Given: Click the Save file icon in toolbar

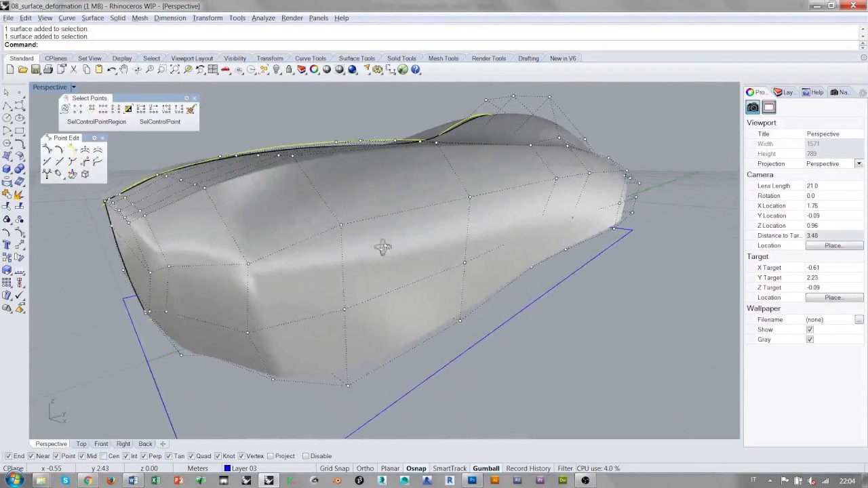Looking at the screenshot, I should (x=35, y=70).
